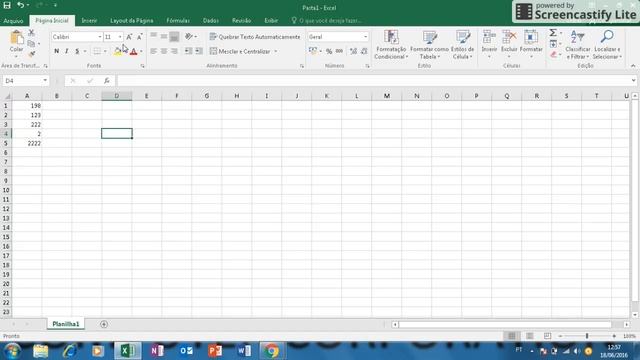Image resolution: width=640 pixels, height=360 pixels.
Task: Align text to bottom of cell
Action: [174, 36]
